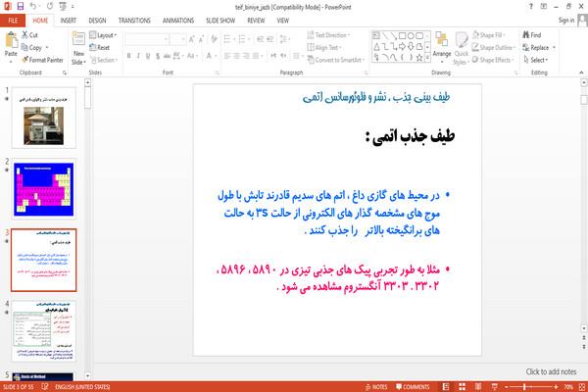Click the Convert to SmartArt icon
The image size is (588, 392).
point(311,60)
